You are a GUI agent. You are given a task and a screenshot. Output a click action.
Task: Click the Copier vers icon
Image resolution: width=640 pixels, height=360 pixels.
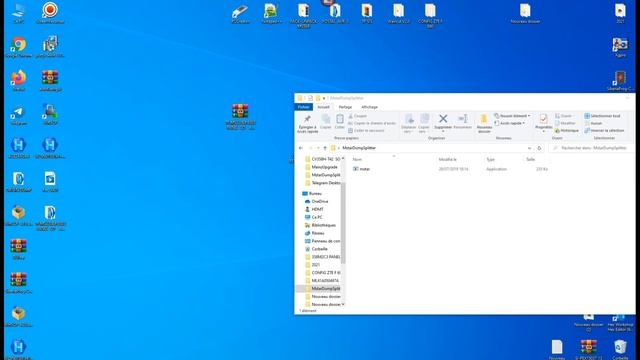click(424, 119)
